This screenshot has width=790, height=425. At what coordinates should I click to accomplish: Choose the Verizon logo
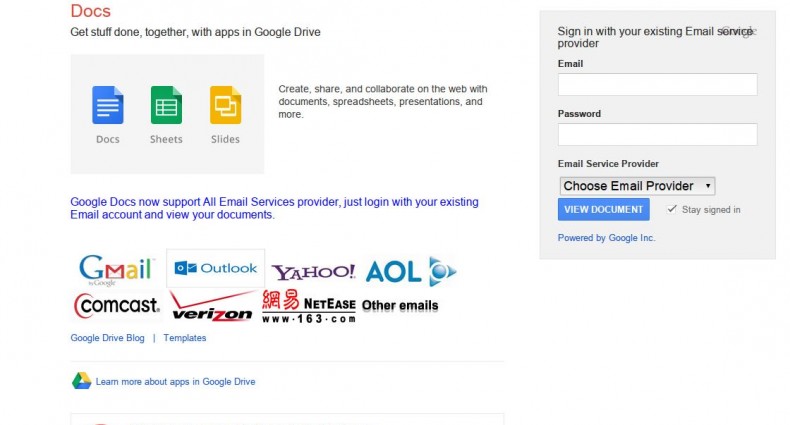pos(212,306)
